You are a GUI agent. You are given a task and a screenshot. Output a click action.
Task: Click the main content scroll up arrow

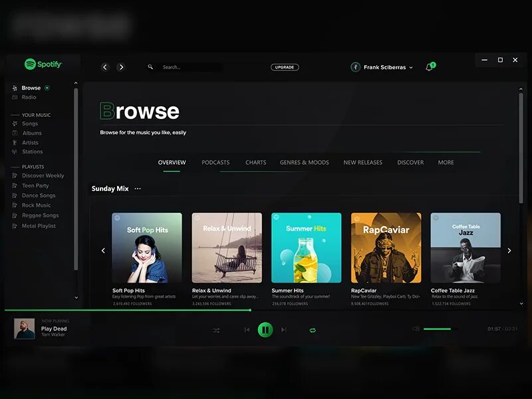[521, 89]
